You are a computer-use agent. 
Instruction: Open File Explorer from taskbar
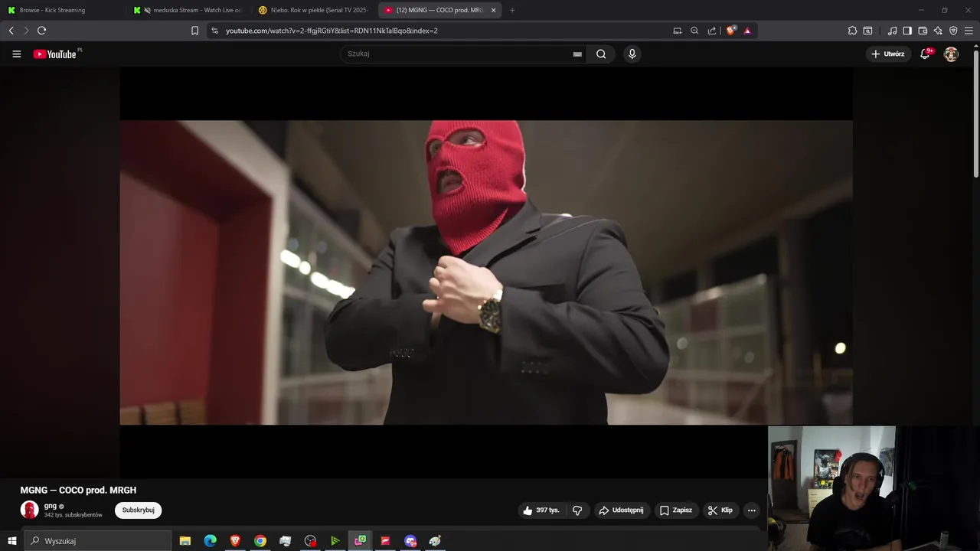(185, 541)
